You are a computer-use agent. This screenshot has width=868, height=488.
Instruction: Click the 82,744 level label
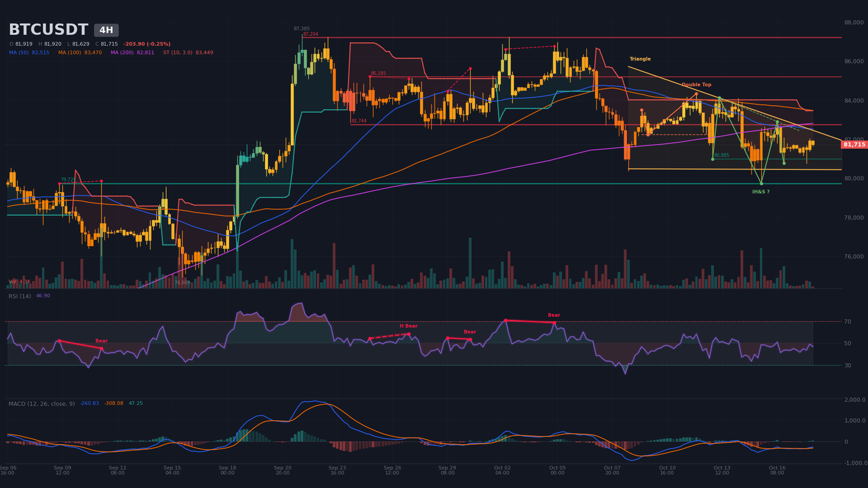coord(359,121)
